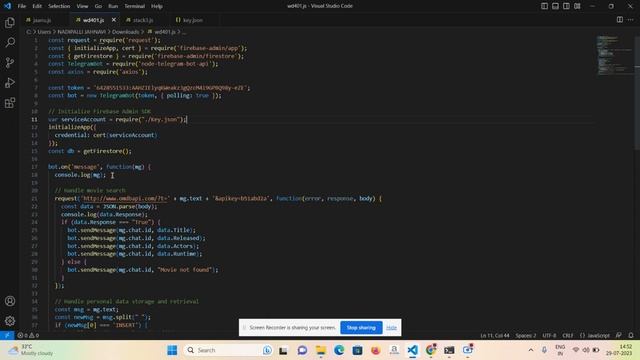Open the Help menu
This screenshot has height=360, width=640.
coord(157,6)
